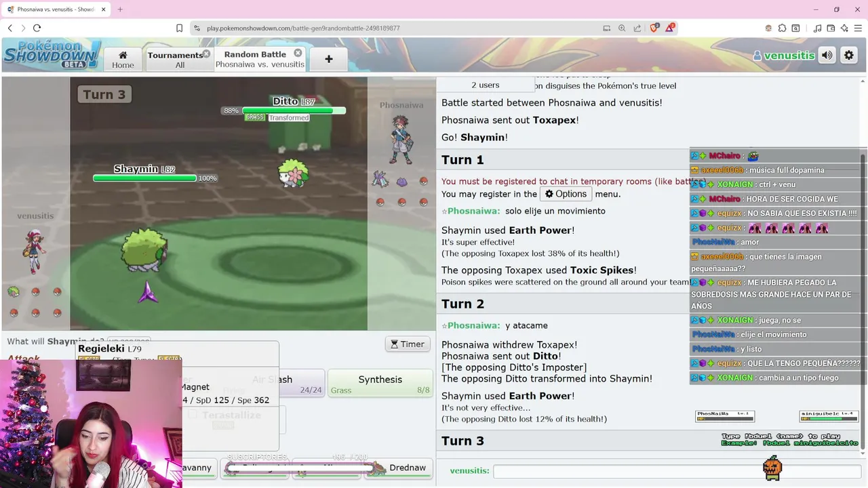Screen dimensions: 868x488
Task: Click the opposing Ditto sprite
Action: (x=294, y=174)
